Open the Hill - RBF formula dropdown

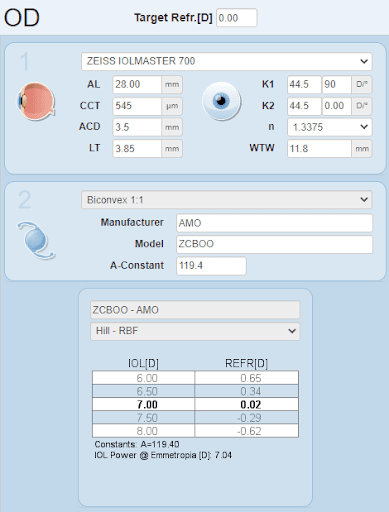195,331
